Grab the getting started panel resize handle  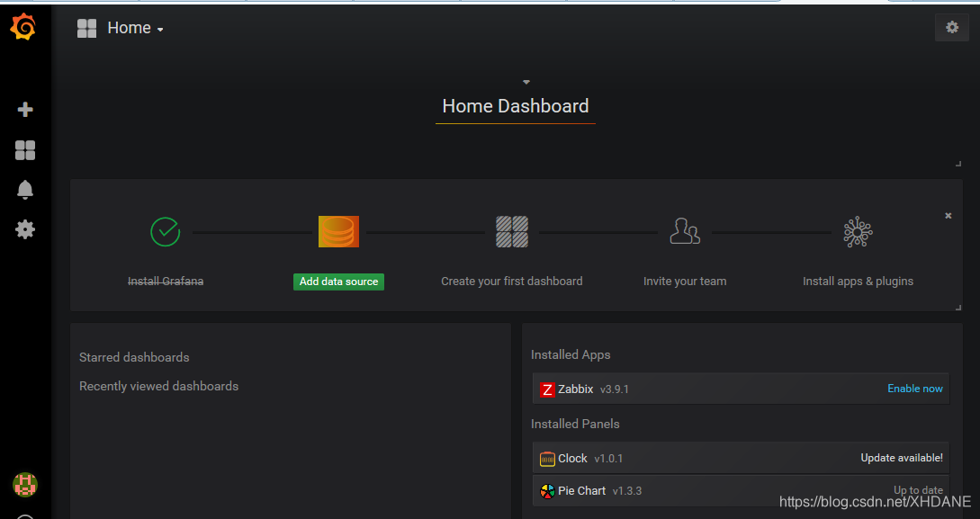958,308
